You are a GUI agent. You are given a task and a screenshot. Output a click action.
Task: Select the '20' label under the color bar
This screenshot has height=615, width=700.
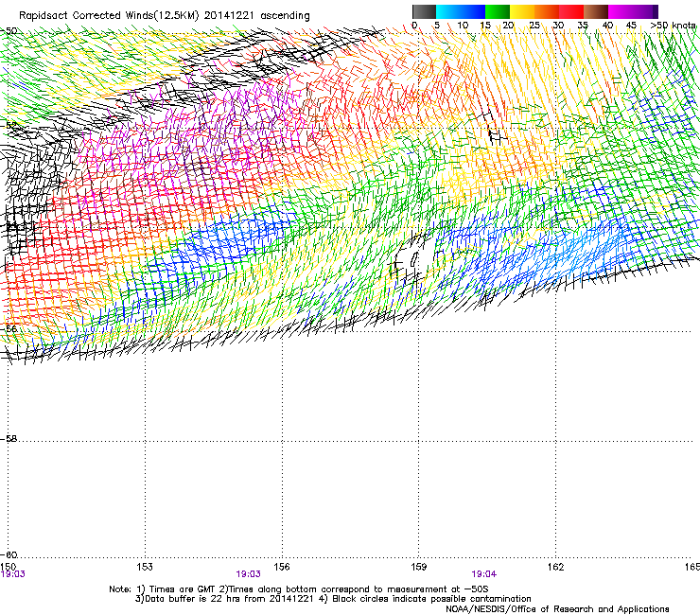point(509,26)
